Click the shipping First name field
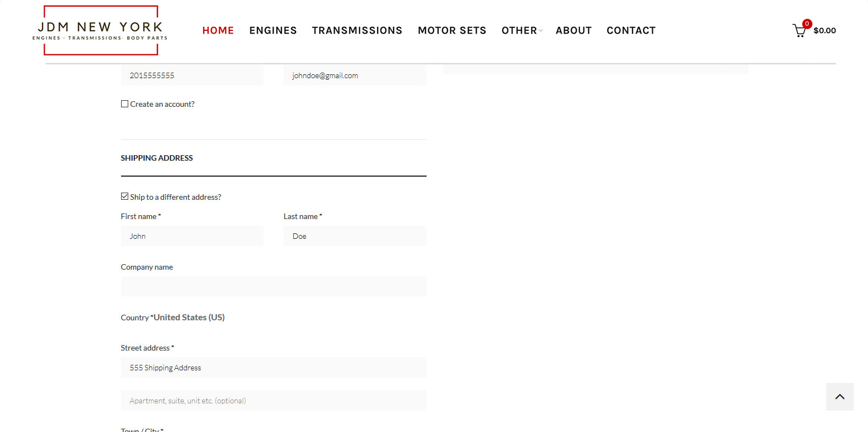This screenshot has height=432, width=868. point(192,236)
